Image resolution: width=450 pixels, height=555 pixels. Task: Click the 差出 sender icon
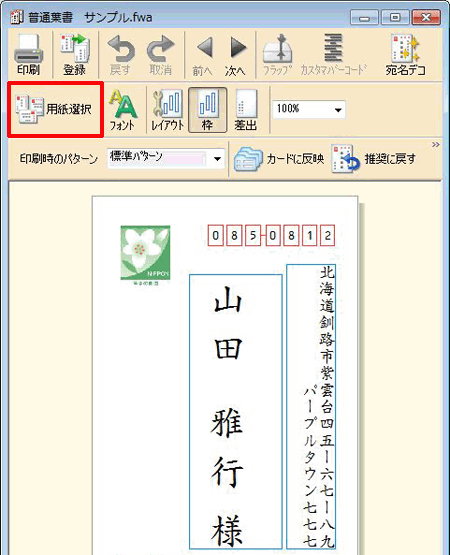tap(246, 110)
